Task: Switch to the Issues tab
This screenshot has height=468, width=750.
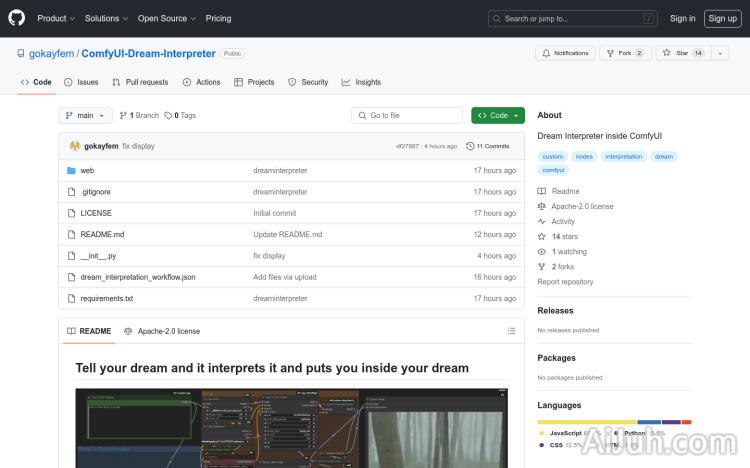Action: coord(81,82)
